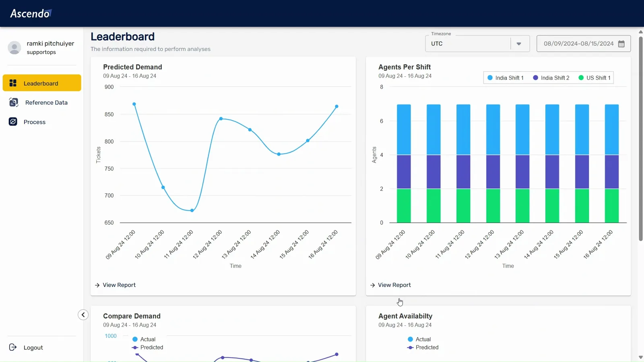Click the 16 Aug US Shift 1 bar segment
The image size is (644, 362).
click(612, 206)
